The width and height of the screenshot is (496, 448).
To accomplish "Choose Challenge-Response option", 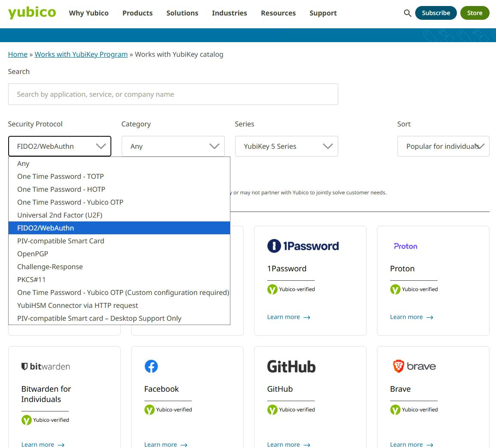I will 119,267.
